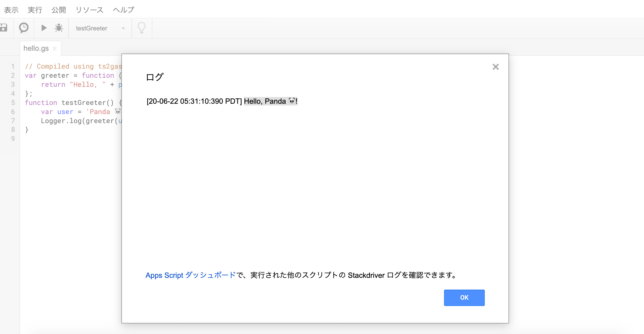Select the hello.gs file tab
The image size is (644, 334).
[36, 48]
